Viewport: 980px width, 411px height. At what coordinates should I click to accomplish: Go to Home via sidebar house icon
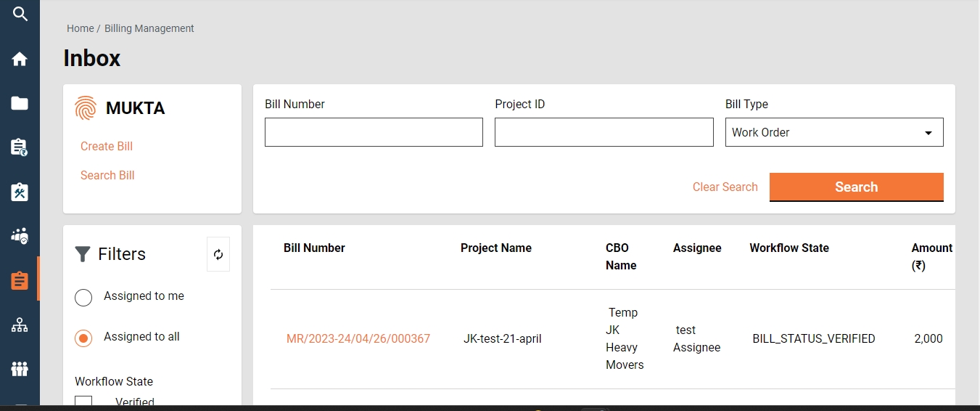20,59
